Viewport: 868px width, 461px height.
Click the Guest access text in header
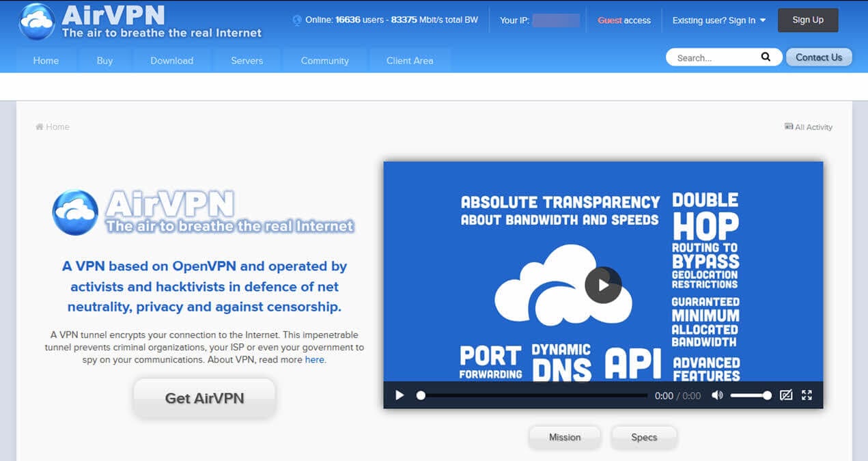click(624, 20)
